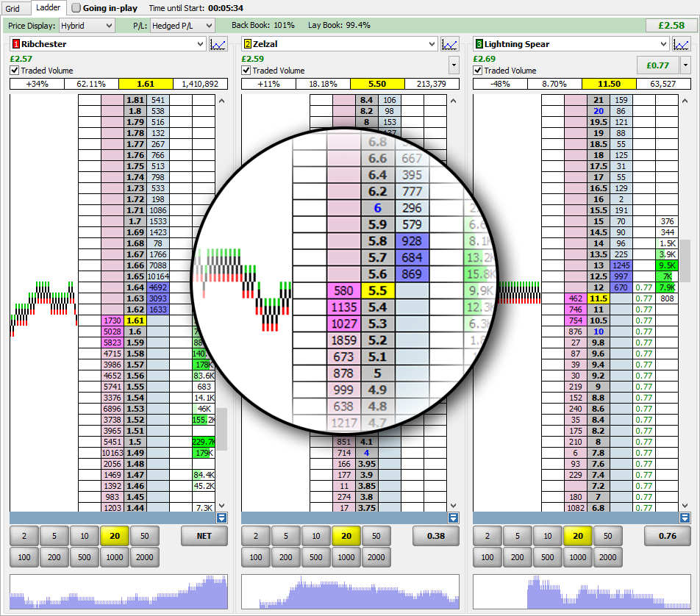Click the yellow 1.61 price cell in Ribchester ladder
The width and height of the screenshot is (700, 616).
135,320
